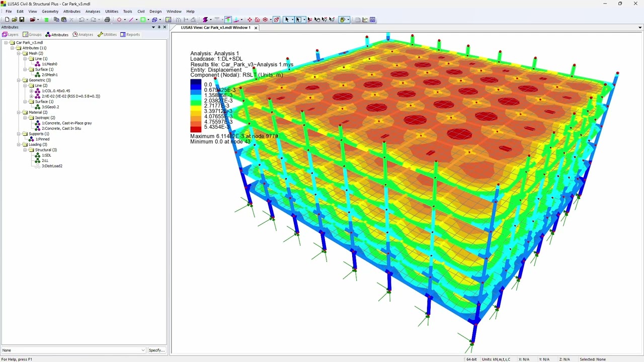Collapse the Loading (3) tree folder
The width and height of the screenshot is (644, 362).
19,144
